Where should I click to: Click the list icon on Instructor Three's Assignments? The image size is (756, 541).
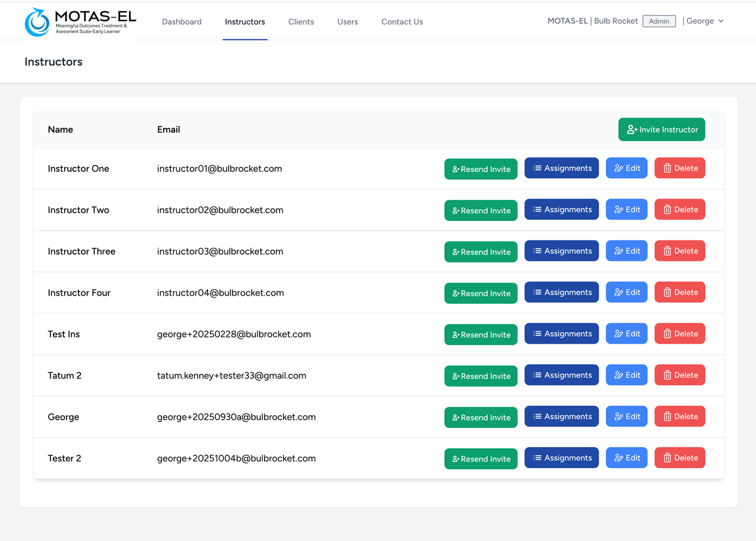pyautogui.click(x=537, y=250)
